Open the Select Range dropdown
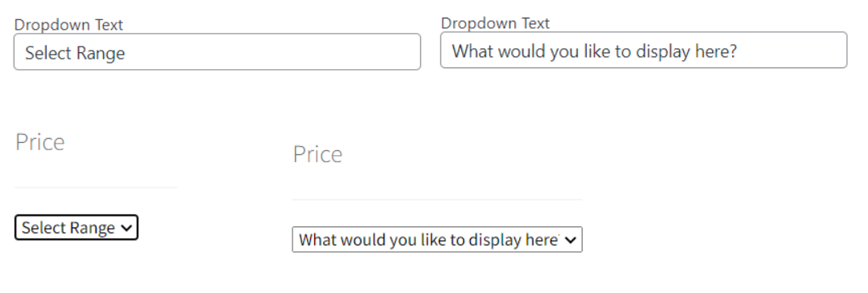 pos(76,228)
